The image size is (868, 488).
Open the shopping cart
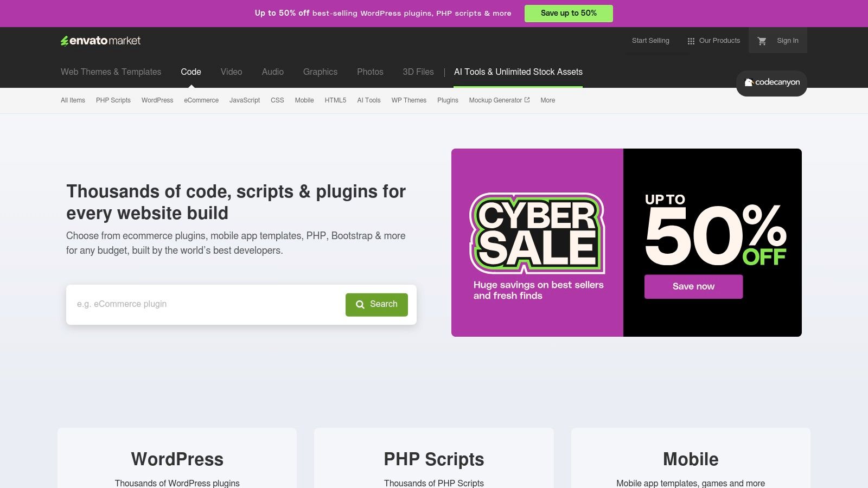(x=762, y=40)
